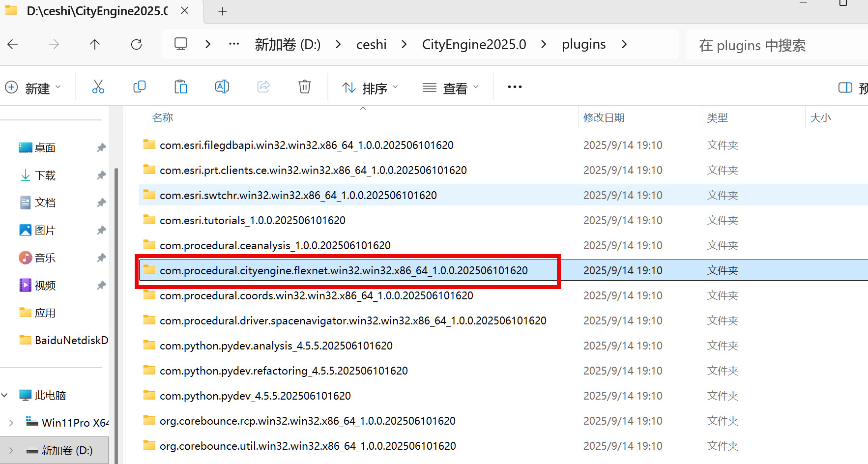Click the Delete trash can icon
This screenshot has height=464, width=868.
point(305,87)
